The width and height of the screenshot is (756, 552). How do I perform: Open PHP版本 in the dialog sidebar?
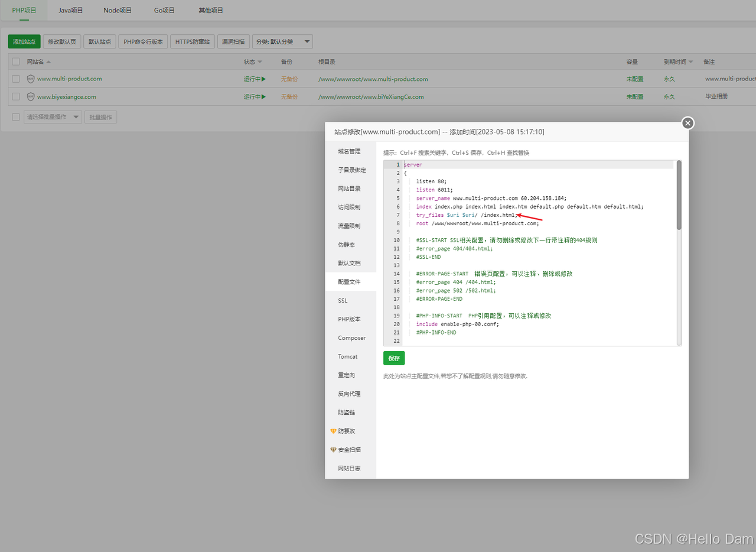pos(350,319)
